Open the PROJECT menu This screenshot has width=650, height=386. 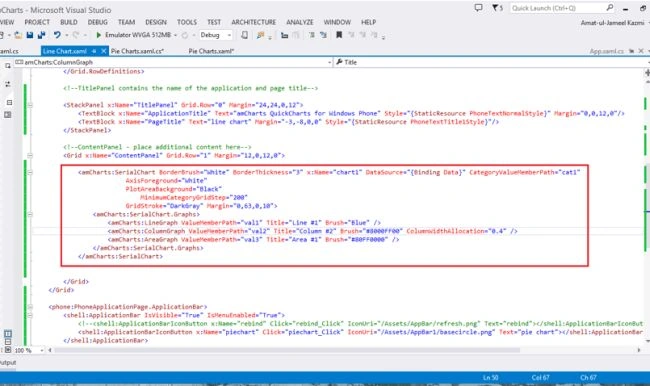pos(37,22)
